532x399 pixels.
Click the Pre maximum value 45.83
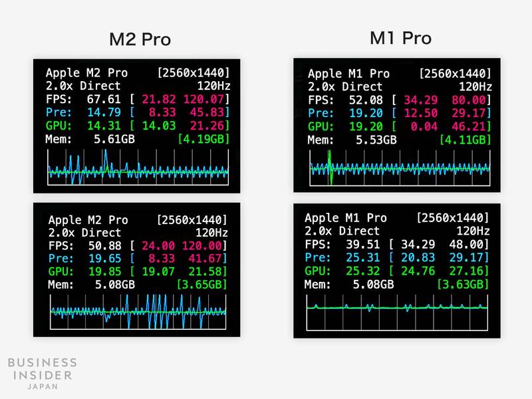coord(207,112)
